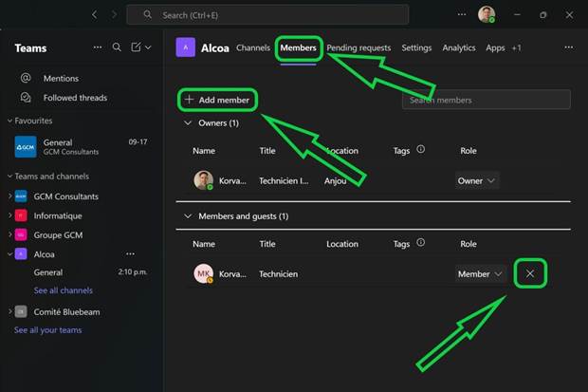This screenshot has width=588, height=392.
Task: Click the new message compose icon
Action: coord(136,47)
